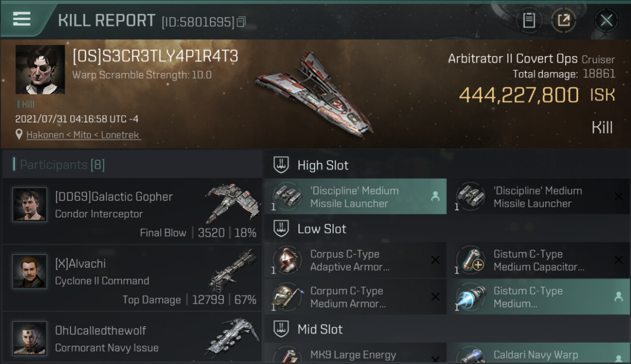Collapse the High Slot section header
Viewport: 631px width, 364px height.
[447, 165]
